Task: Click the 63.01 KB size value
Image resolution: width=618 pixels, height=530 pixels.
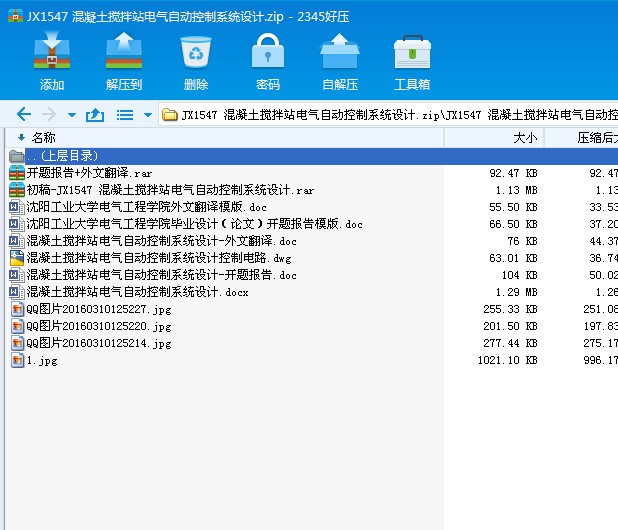Action: tap(513, 258)
